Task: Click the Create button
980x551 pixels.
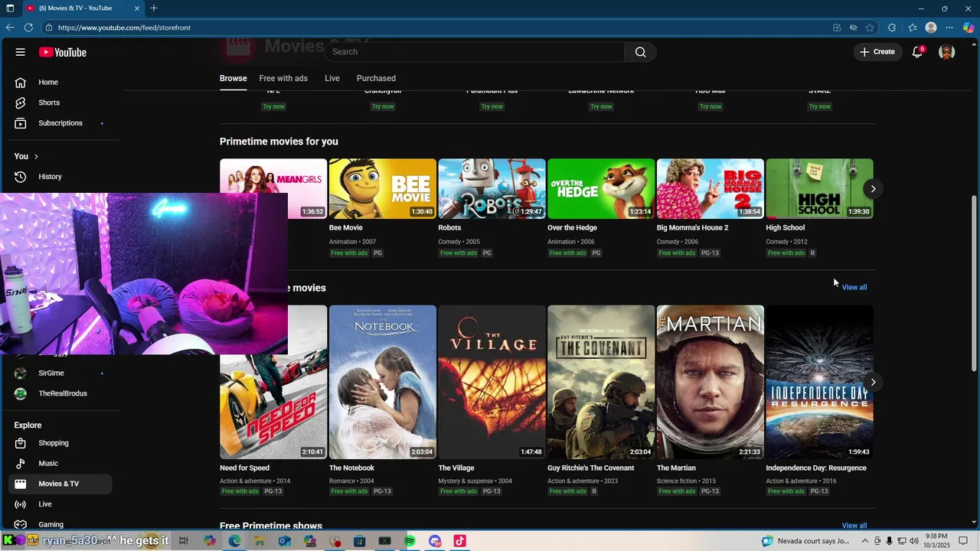Action: pyautogui.click(x=877, y=52)
